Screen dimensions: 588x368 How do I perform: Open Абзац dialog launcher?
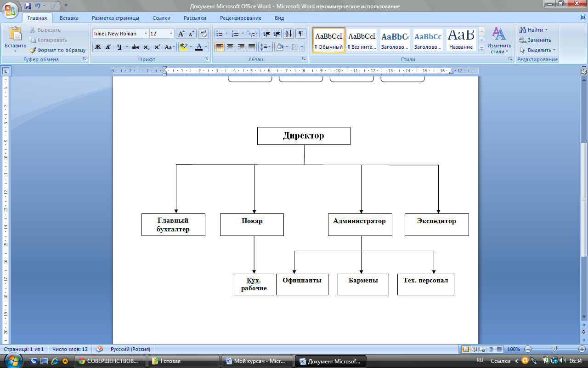[x=304, y=59]
